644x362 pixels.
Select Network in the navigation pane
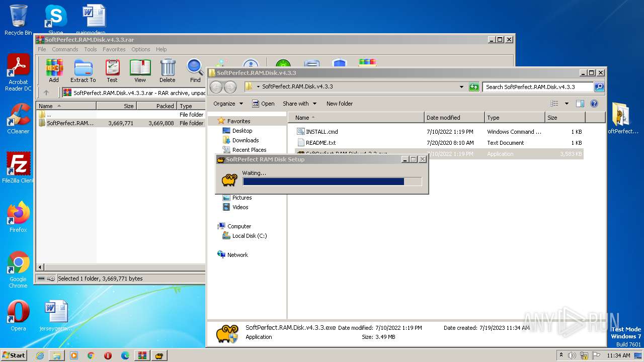point(237,255)
